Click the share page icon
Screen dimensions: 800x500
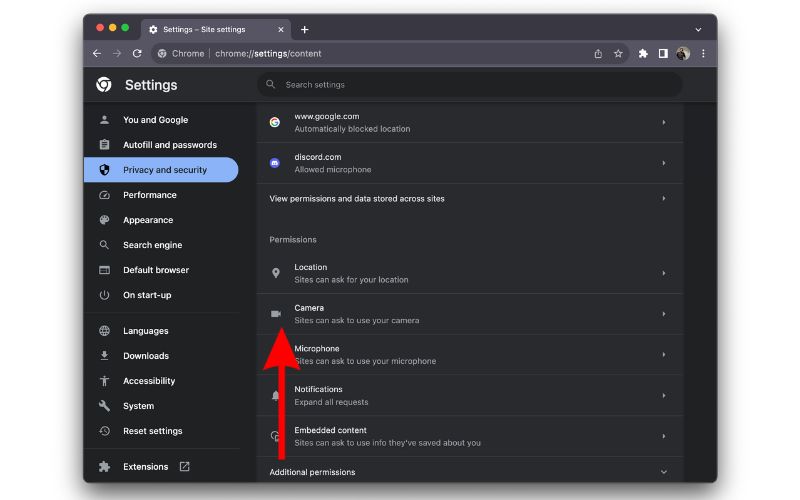598,54
